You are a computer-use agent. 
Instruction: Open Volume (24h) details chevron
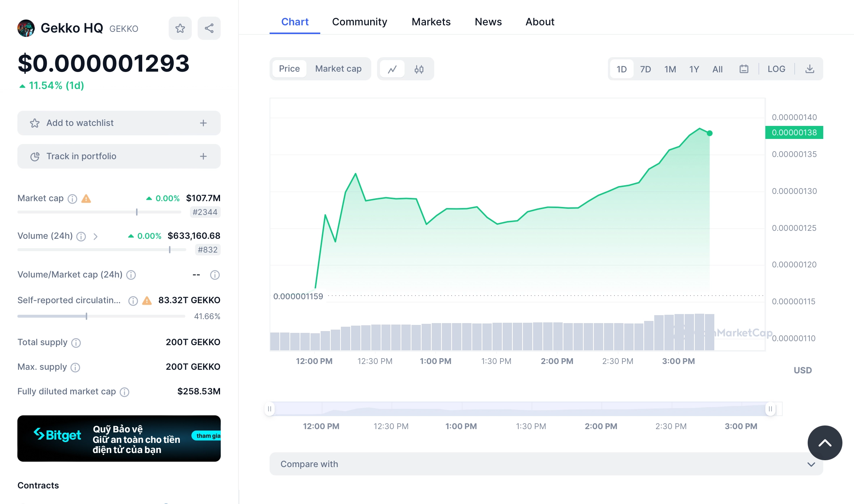point(96,236)
